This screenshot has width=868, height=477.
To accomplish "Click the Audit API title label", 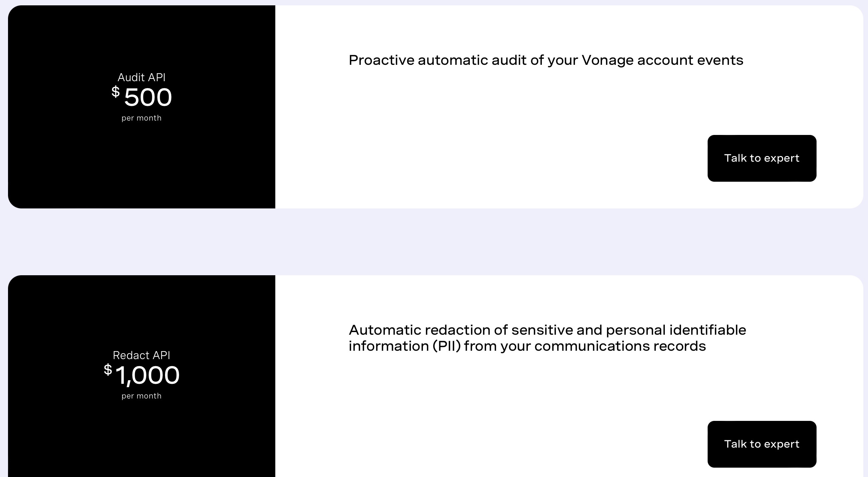I will pyautogui.click(x=142, y=77).
